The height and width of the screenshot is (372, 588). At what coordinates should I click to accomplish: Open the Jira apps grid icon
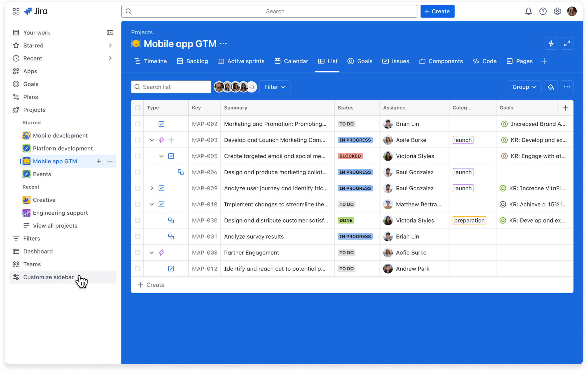pos(16,11)
